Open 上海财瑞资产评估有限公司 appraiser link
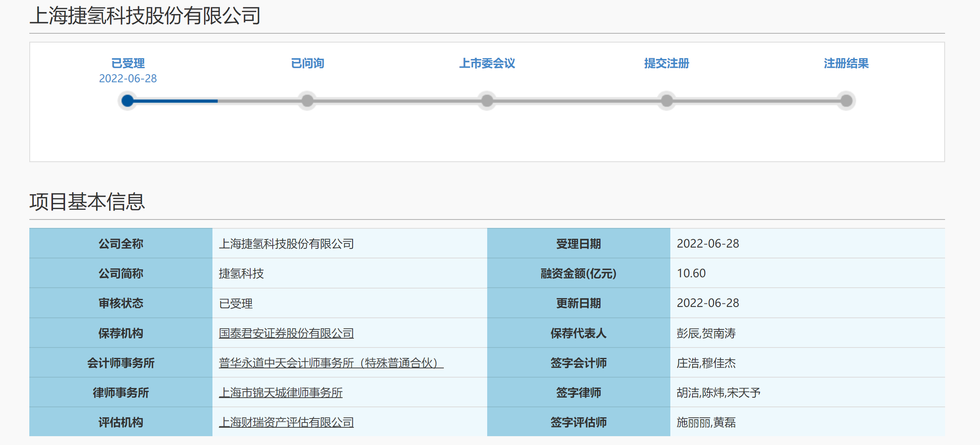Viewport: 980px width, 445px height. [286, 422]
